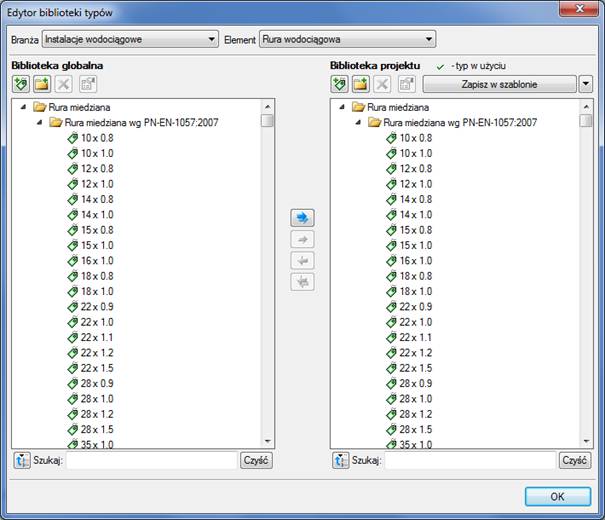Click Rura miedziana folder icon in global library

click(39, 107)
